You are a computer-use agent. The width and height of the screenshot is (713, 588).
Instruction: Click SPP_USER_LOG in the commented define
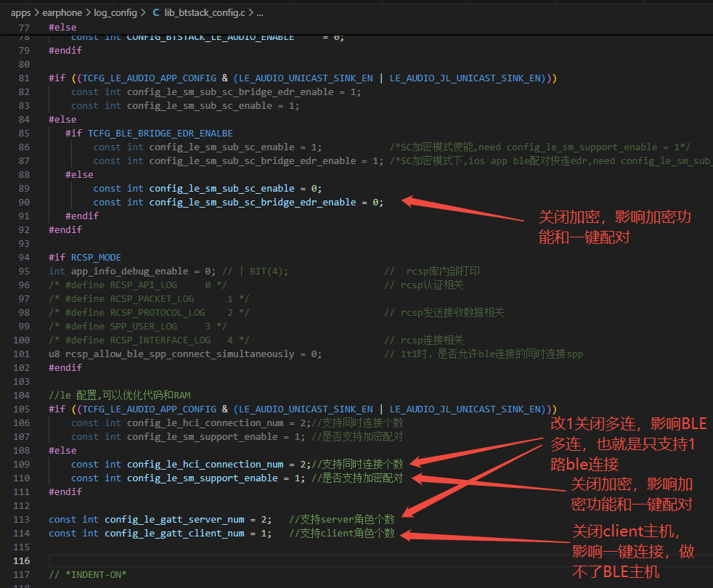144,327
